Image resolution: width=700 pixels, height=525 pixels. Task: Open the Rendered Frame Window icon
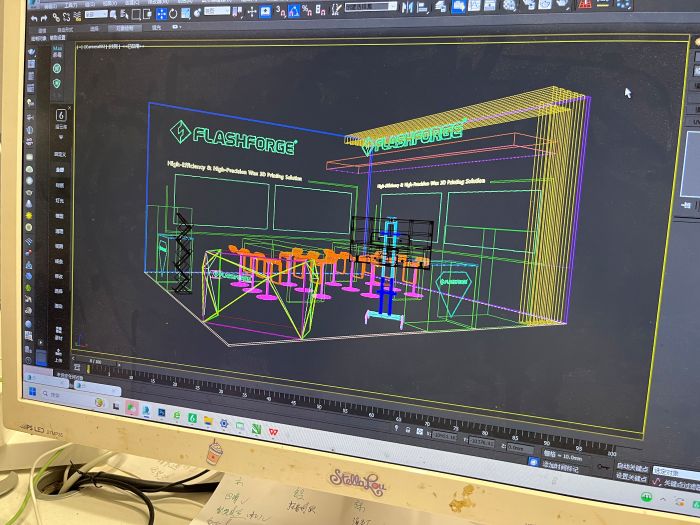pyautogui.click(x=545, y=4)
